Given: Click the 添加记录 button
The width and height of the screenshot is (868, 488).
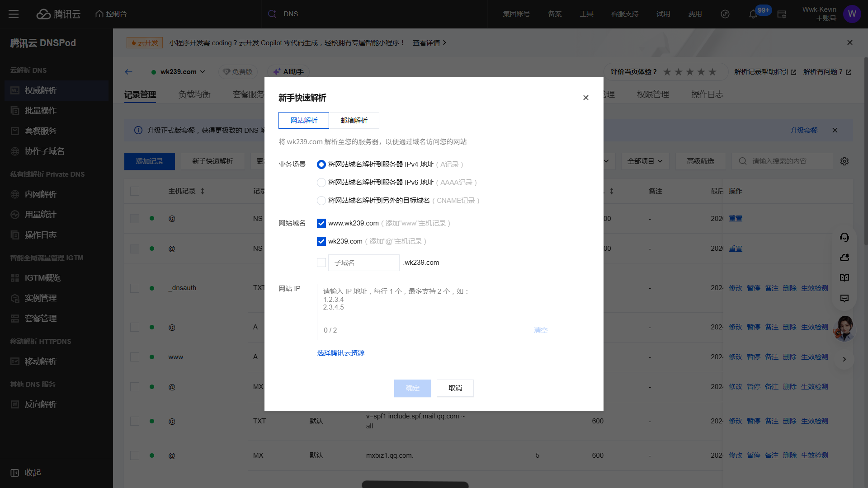Looking at the screenshot, I should [150, 161].
